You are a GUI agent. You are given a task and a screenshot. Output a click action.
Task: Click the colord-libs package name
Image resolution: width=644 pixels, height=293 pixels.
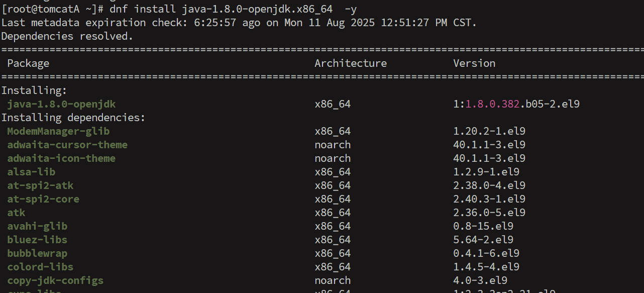click(x=40, y=267)
